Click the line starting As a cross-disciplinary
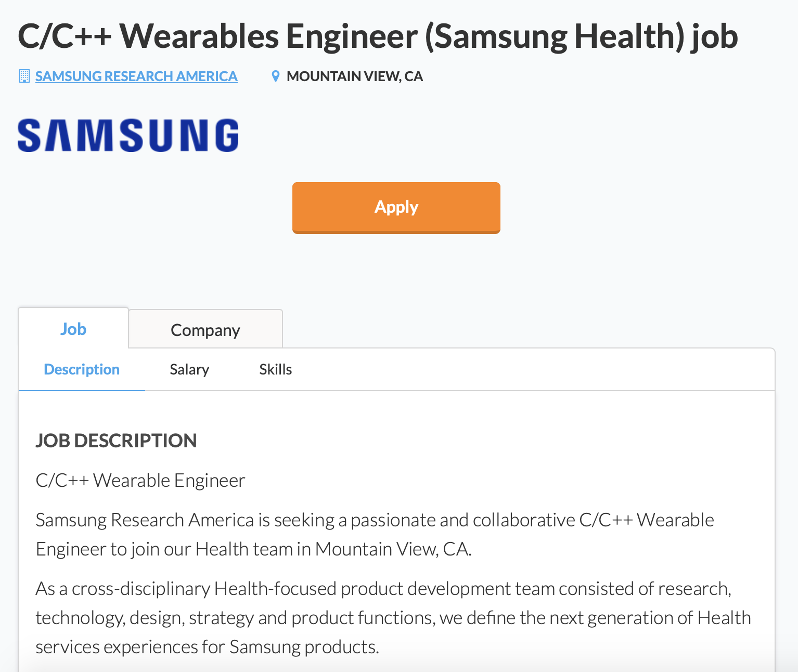The width and height of the screenshot is (798, 672). 383,588
